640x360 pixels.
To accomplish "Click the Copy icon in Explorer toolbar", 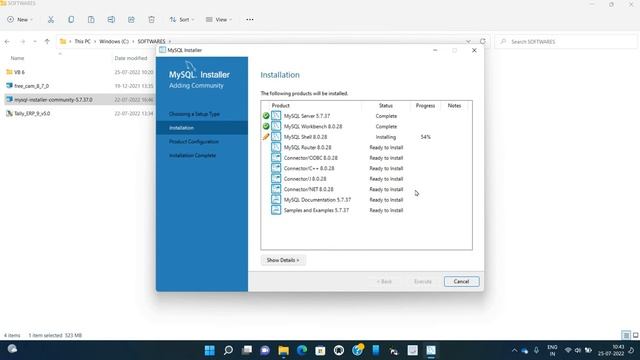I will pos(71,20).
